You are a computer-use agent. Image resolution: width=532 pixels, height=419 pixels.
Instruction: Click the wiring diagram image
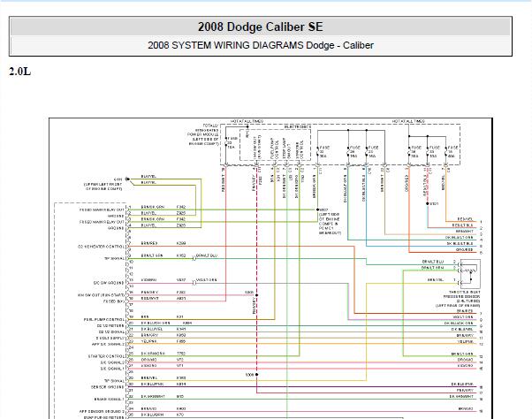click(x=270, y=269)
